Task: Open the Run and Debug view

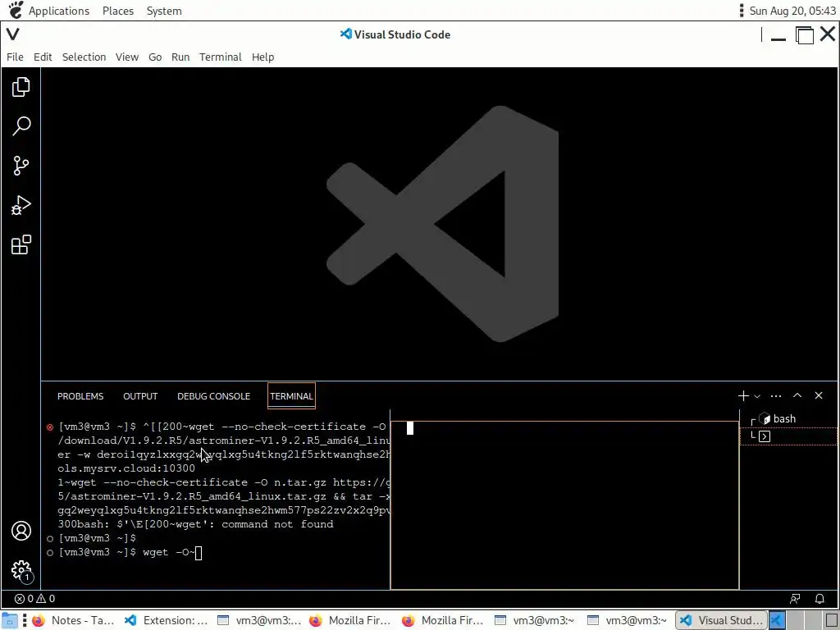Action: point(21,205)
